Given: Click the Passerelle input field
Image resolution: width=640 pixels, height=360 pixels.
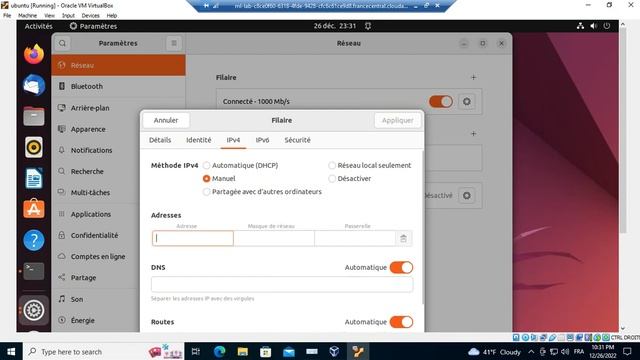Looking at the screenshot, I should pos(355,238).
